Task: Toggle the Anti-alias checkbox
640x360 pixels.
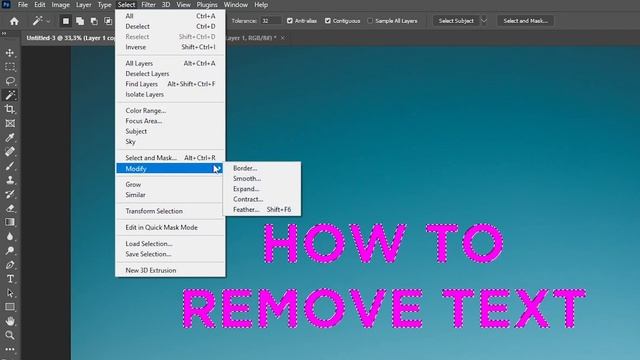Action: (290, 21)
